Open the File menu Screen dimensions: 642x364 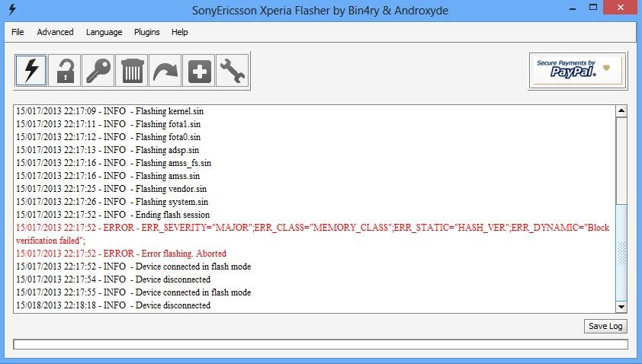(18, 32)
